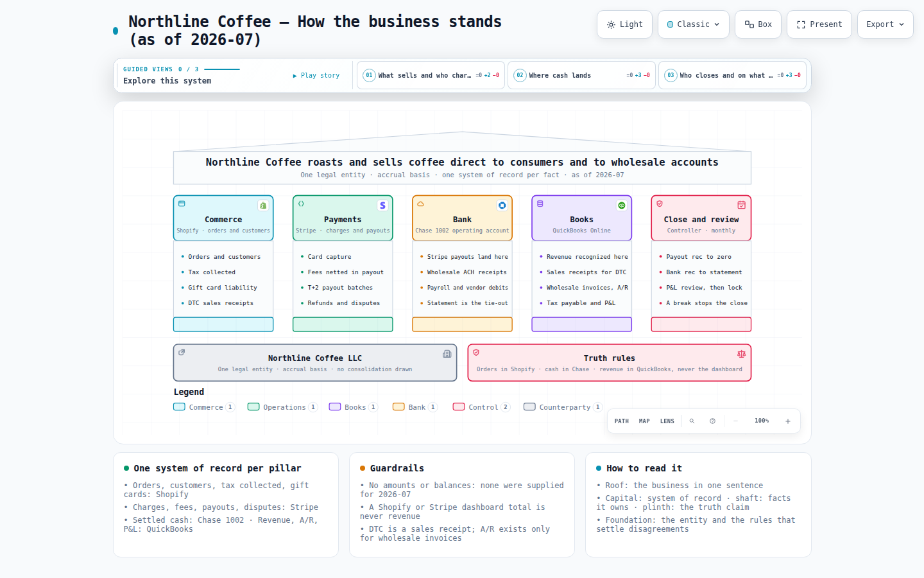Click the shield icon on Truth rules card
Image resolution: width=924 pixels, height=578 pixels.
click(x=476, y=353)
